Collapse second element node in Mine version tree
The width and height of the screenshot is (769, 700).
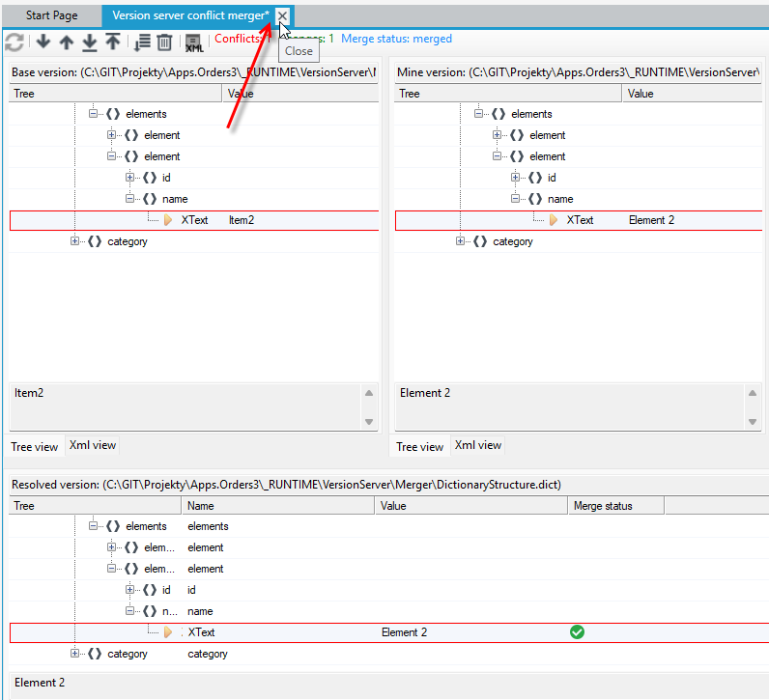[x=497, y=155]
